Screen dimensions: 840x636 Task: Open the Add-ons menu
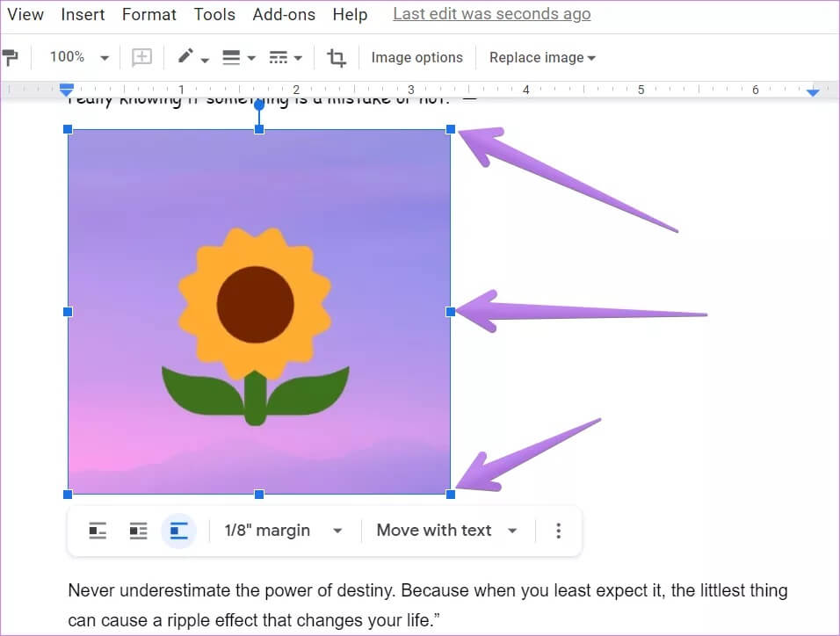(285, 15)
